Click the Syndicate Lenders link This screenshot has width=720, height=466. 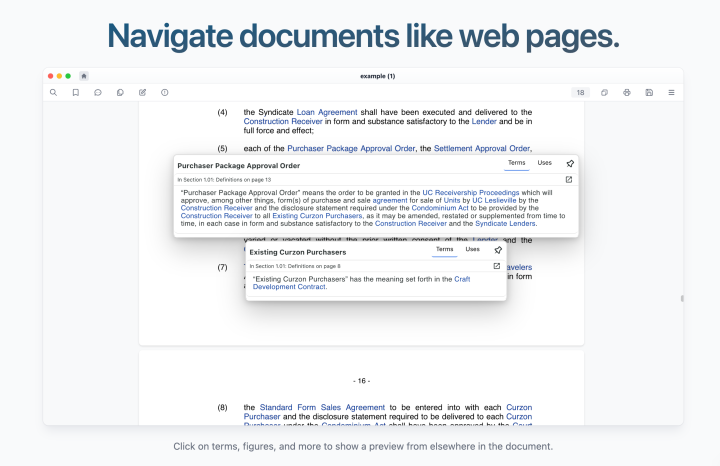point(505,224)
